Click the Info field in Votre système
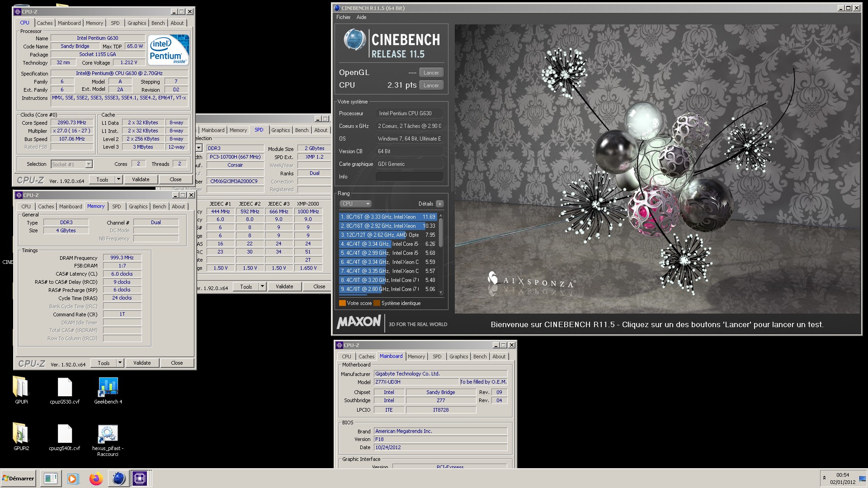This screenshot has width=868, height=488. (x=409, y=177)
